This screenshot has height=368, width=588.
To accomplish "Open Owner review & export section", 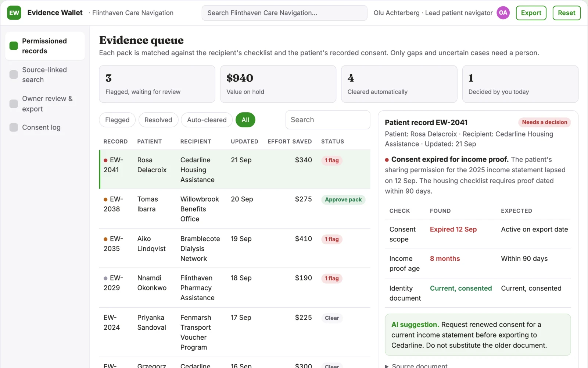I will 45,104.
